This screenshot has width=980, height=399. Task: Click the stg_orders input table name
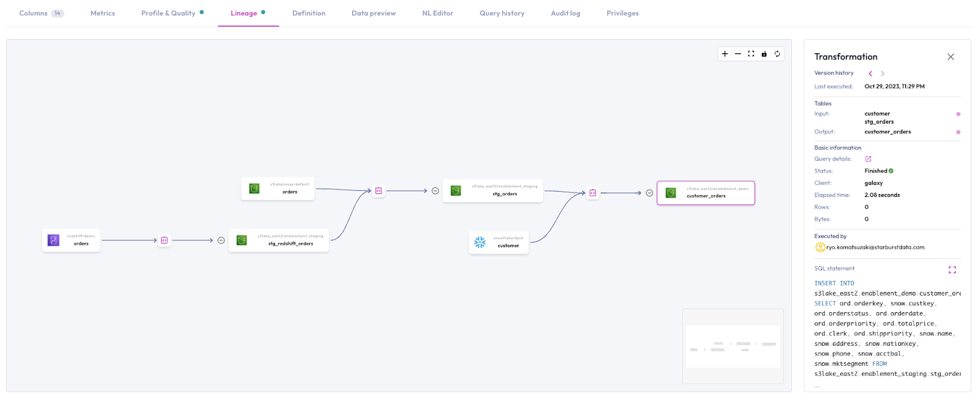879,122
